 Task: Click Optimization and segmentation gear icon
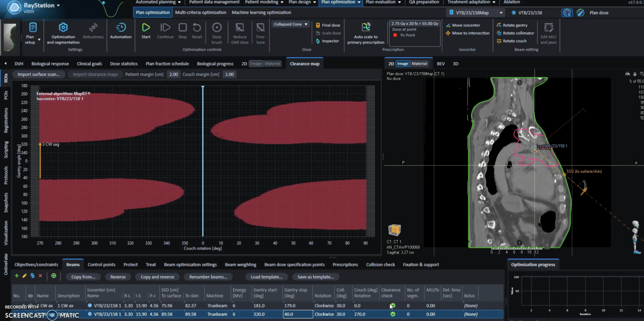point(63,28)
